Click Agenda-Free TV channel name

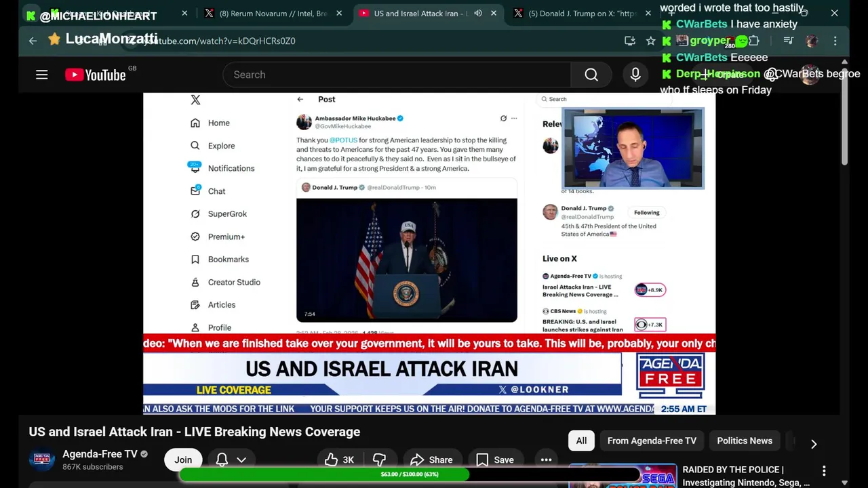coord(100,454)
